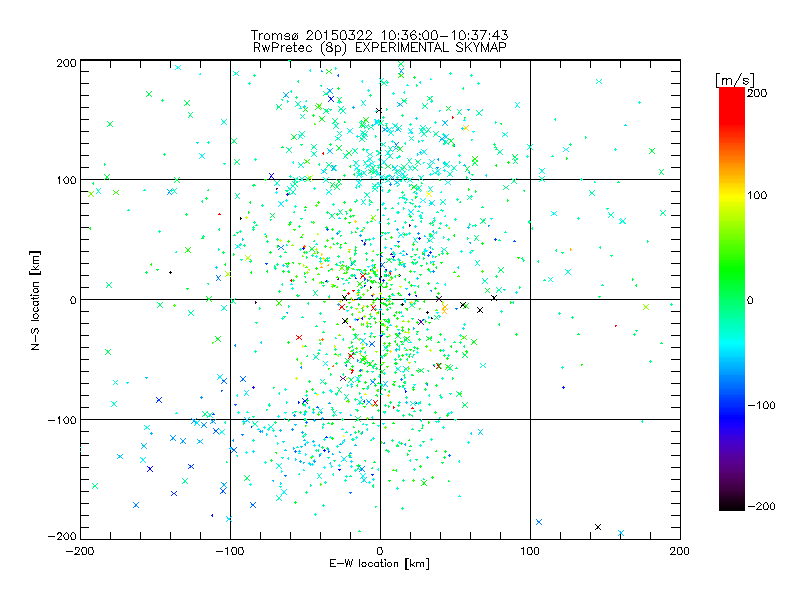Click the x-axis tick label -200
The image size is (800, 600).
(x=80, y=551)
